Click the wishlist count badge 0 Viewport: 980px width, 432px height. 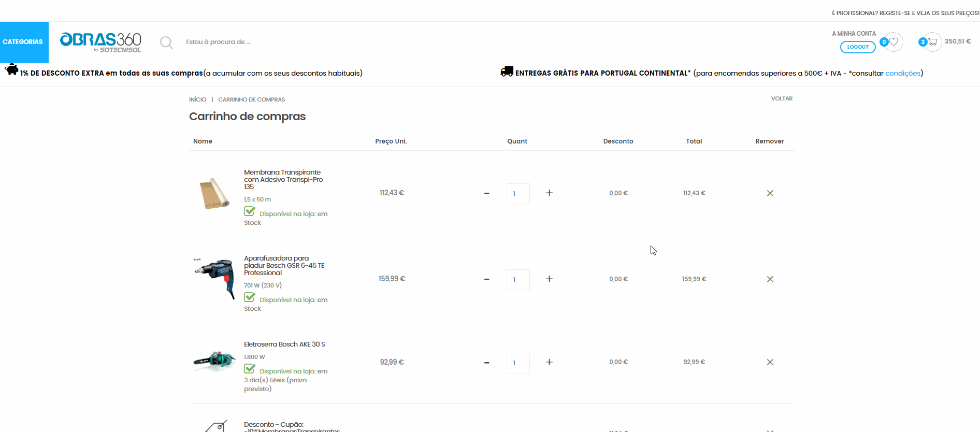click(884, 42)
